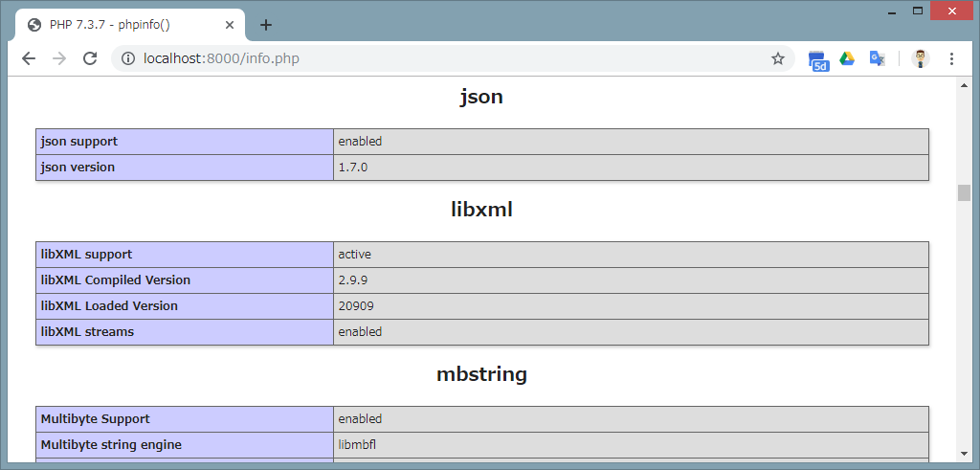Open the Chrome profile avatar
980x470 pixels.
point(920,58)
